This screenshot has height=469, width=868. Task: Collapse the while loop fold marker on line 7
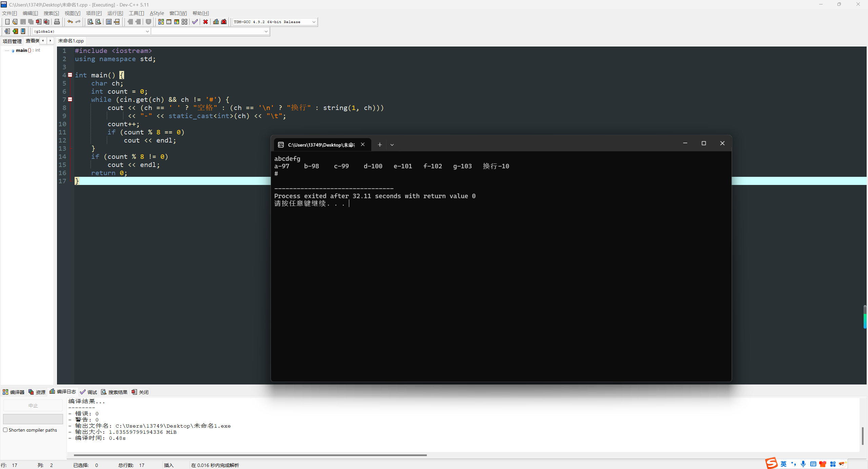tap(70, 99)
